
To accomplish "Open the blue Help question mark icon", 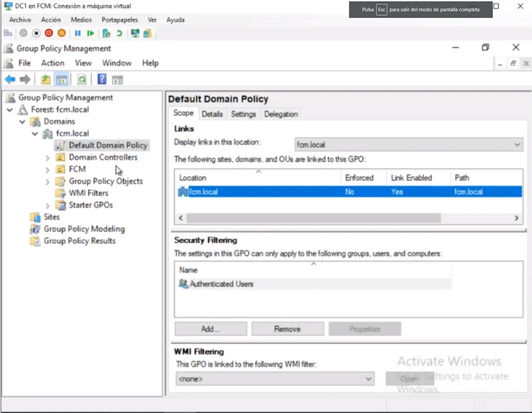I will [102, 79].
